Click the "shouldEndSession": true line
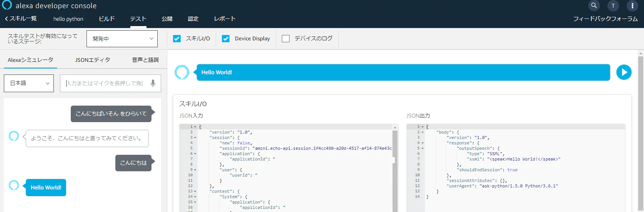The height and width of the screenshot is (212, 644). tap(487, 170)
